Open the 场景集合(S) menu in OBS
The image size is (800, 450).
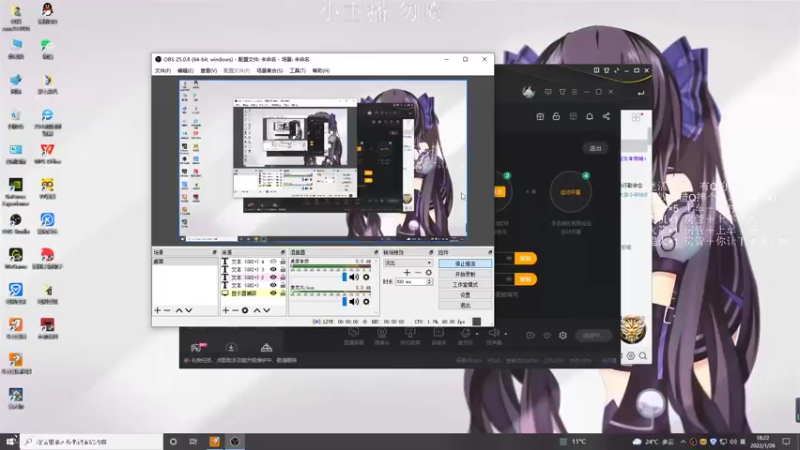(269, 70)
